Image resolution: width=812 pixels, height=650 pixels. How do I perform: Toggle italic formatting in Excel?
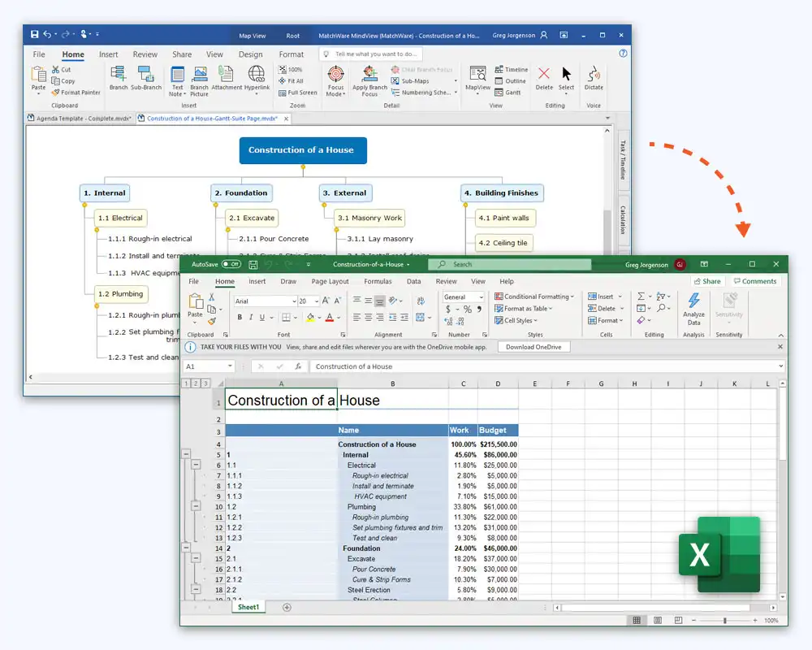point(250,317)
